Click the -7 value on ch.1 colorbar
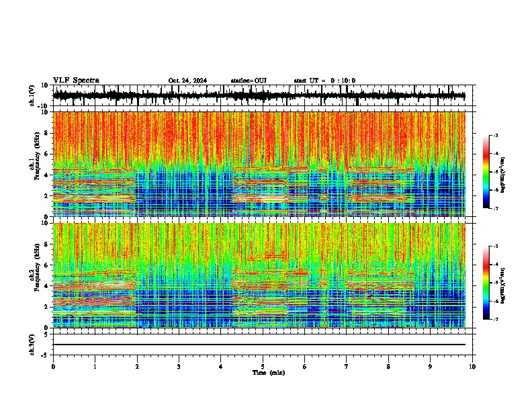 [x=496, y=208]
